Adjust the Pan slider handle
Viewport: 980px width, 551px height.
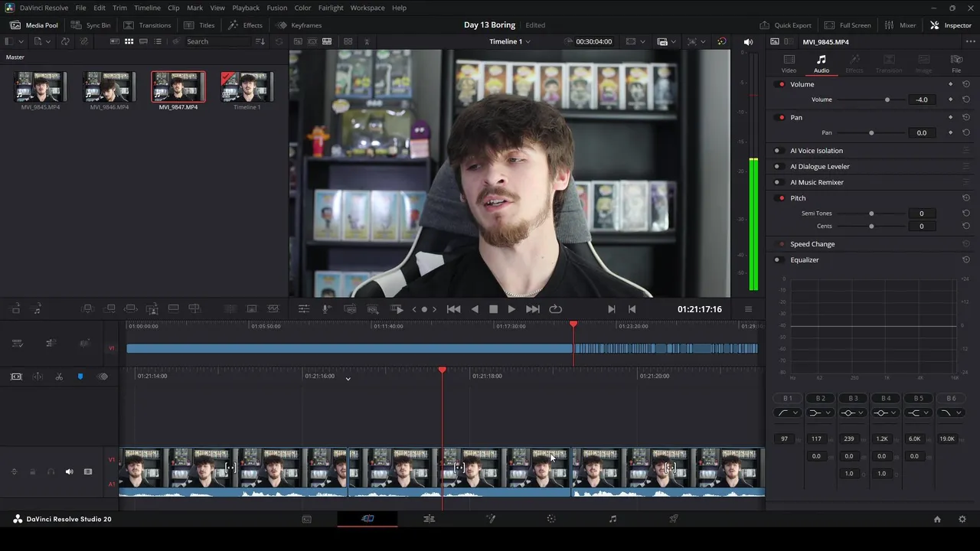871,132
